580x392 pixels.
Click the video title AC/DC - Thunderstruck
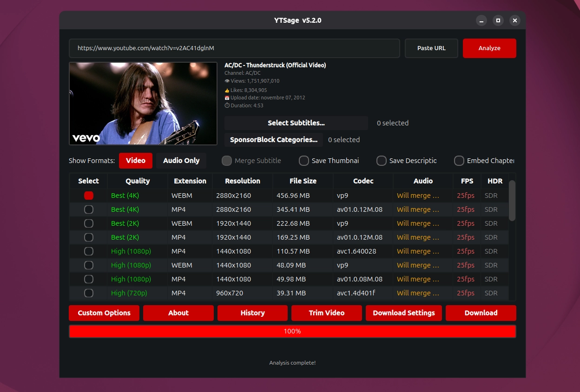(x=275, y=65)
